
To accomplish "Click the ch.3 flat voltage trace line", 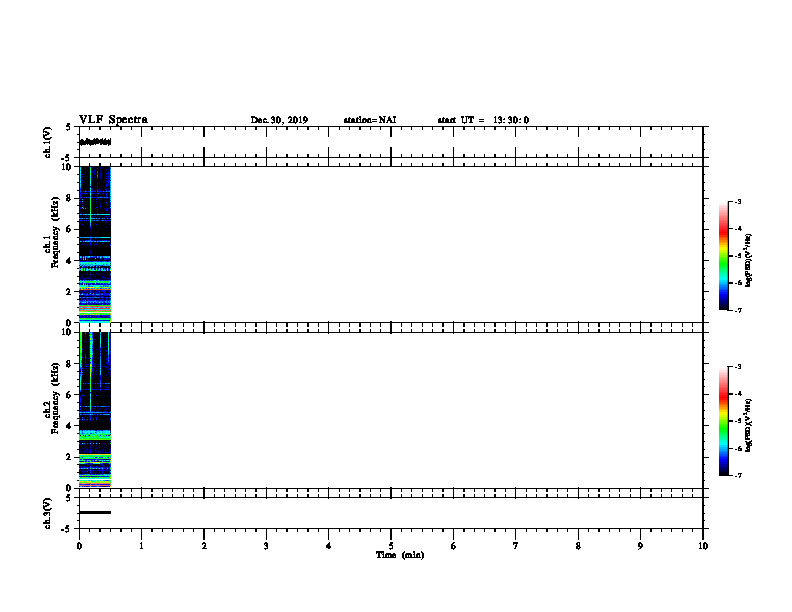I will coord(95,513).
